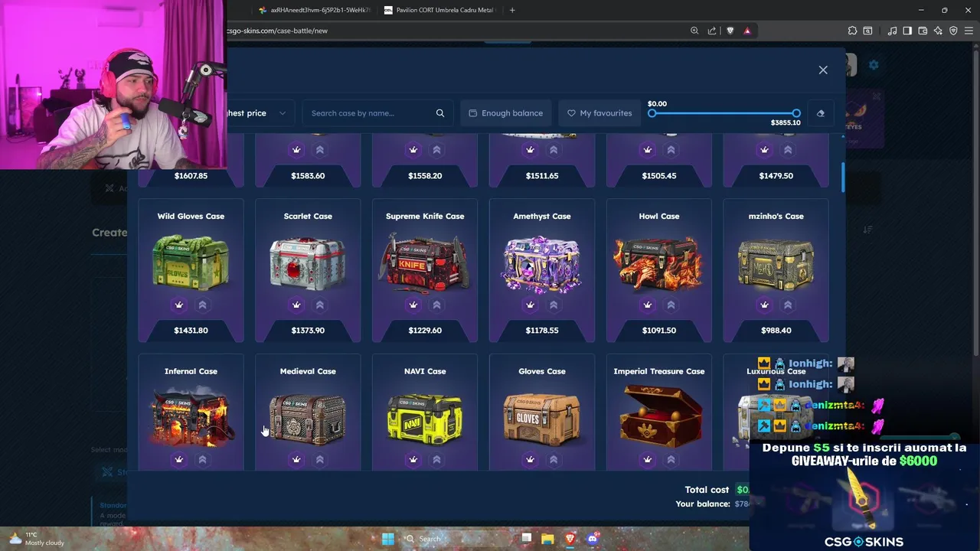Image resolution: width=980 pixels, height=551 pixels.
Task: Click double-chevron icon on the $1511.65 case
Action: (554, 150)
